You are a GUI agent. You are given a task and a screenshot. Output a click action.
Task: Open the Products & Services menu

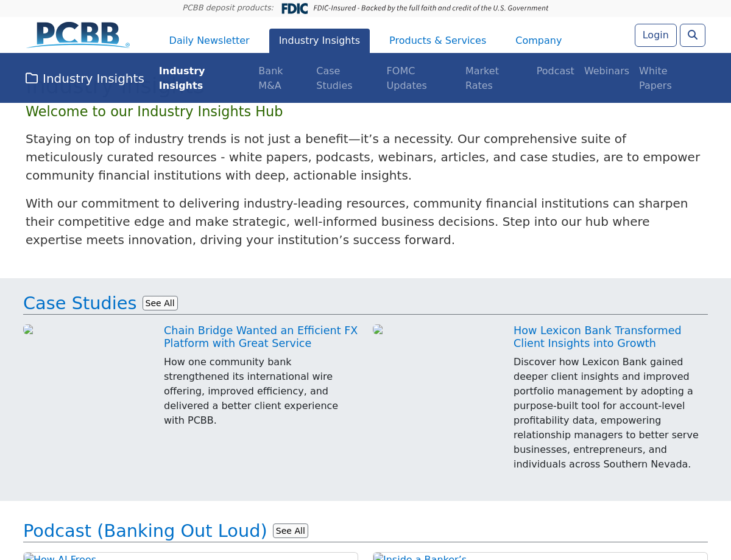(437, 41)
